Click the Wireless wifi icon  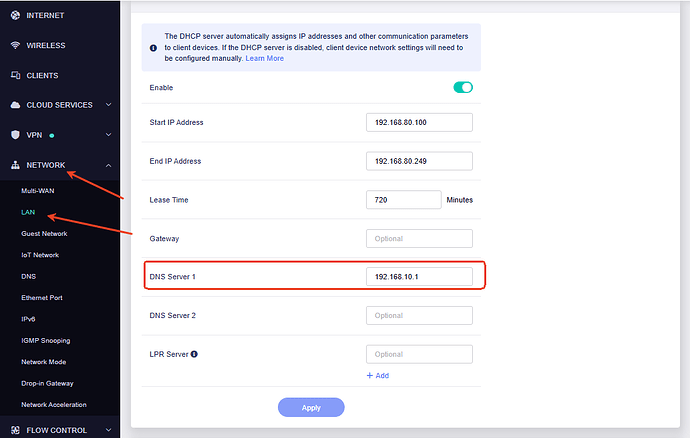coord(15,45)
